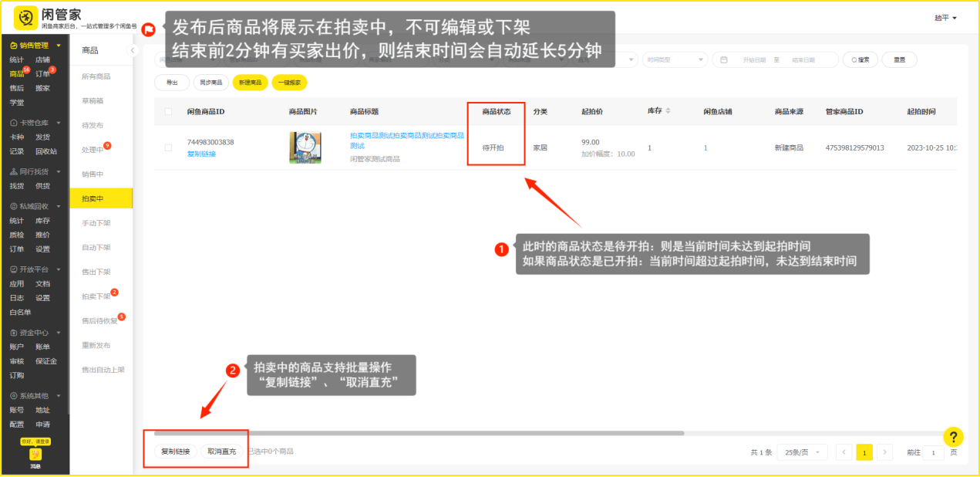Go to previous page arrow in pagination
980x477 pixels.
click(x=844, y=452)
